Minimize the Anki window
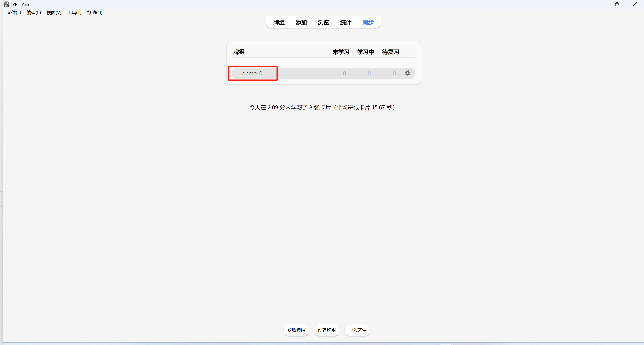This screenshot has width=644, height=345. point(600,4)
